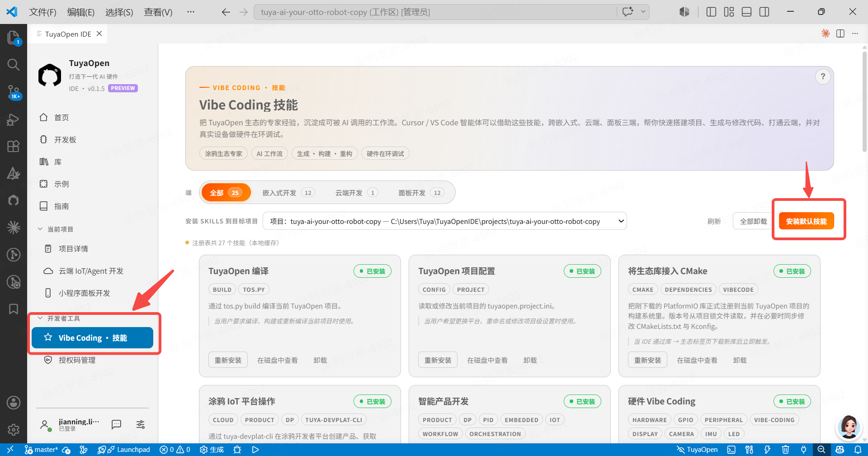Toggle bottom panel layout button

point(747,12)
